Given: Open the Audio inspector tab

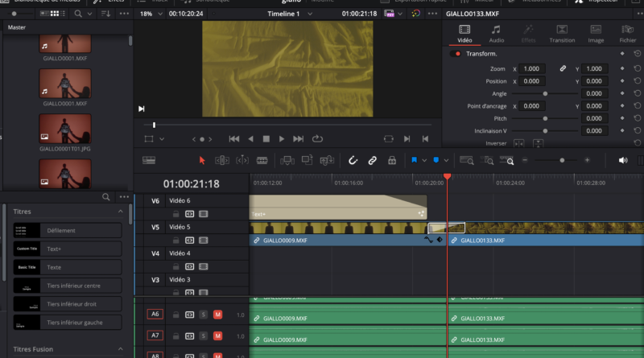Looking at the screenshot, I should tap(496, 34).
